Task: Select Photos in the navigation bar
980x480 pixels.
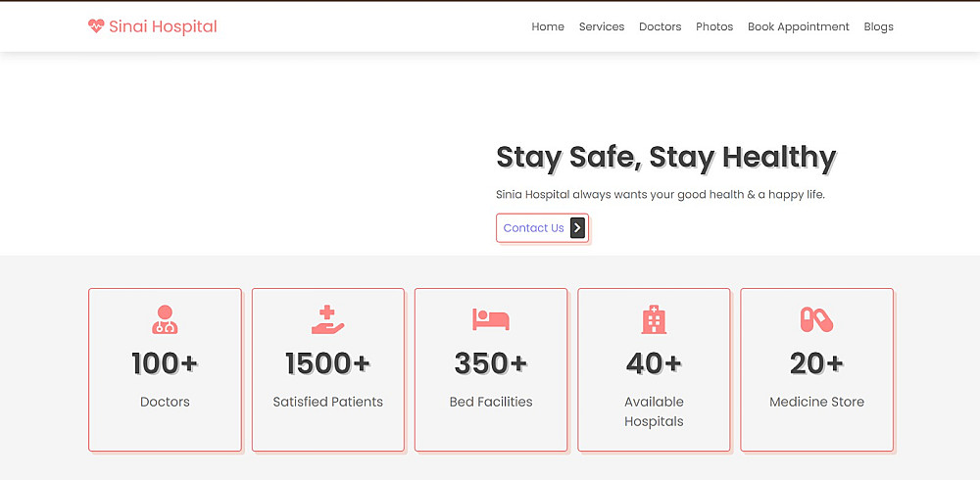Action: click(x=714, y=26)
